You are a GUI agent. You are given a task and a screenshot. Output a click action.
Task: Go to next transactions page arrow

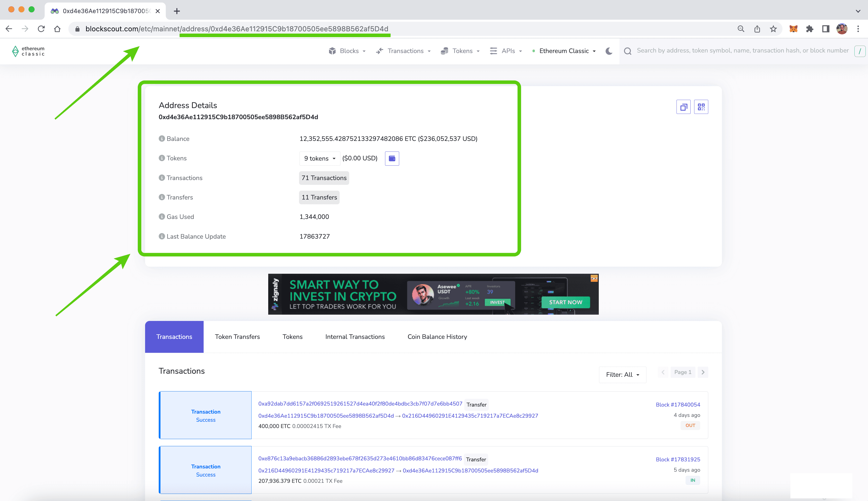point(703,372)
